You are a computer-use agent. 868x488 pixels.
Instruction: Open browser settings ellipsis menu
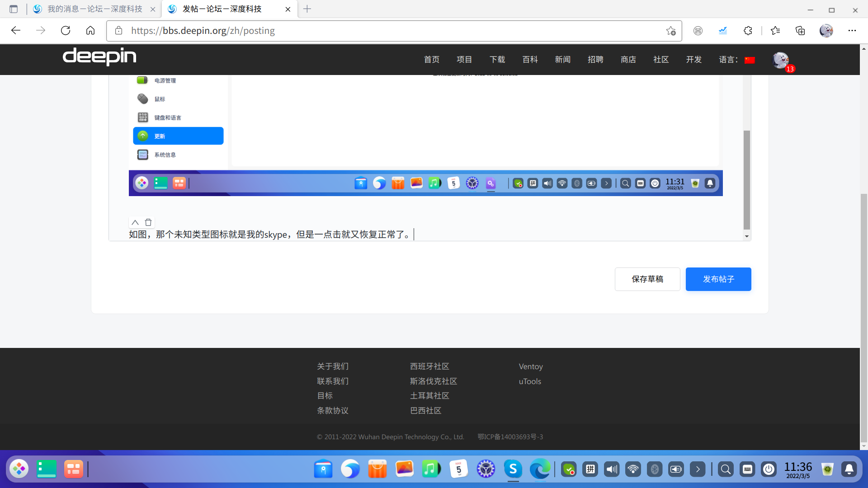click(852, 31)
